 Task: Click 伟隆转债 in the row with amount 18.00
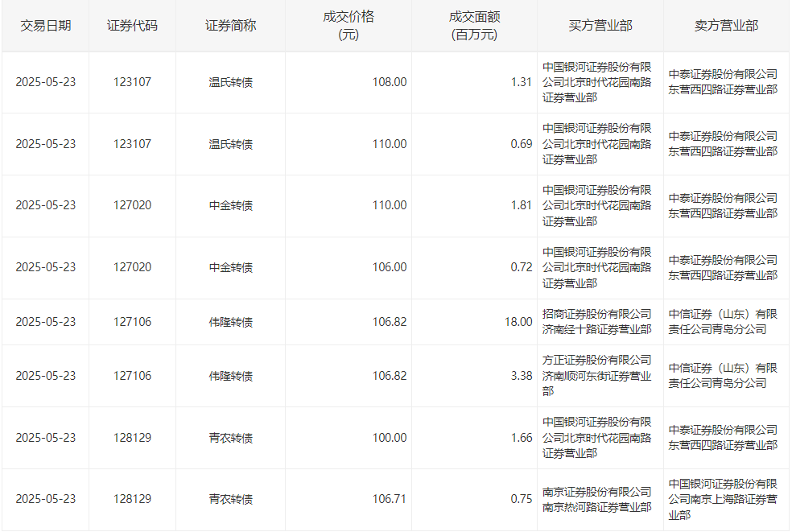[231, 322]
